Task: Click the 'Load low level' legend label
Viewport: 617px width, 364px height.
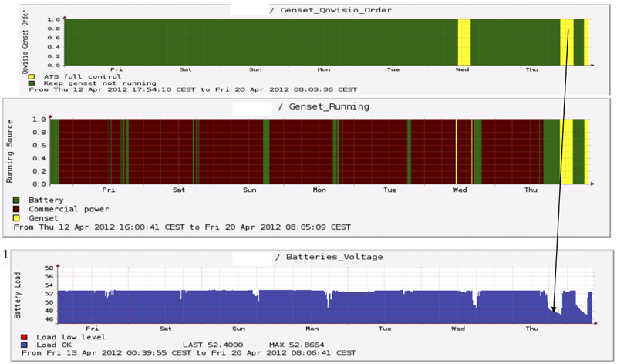Action: [x=71, y=337]
